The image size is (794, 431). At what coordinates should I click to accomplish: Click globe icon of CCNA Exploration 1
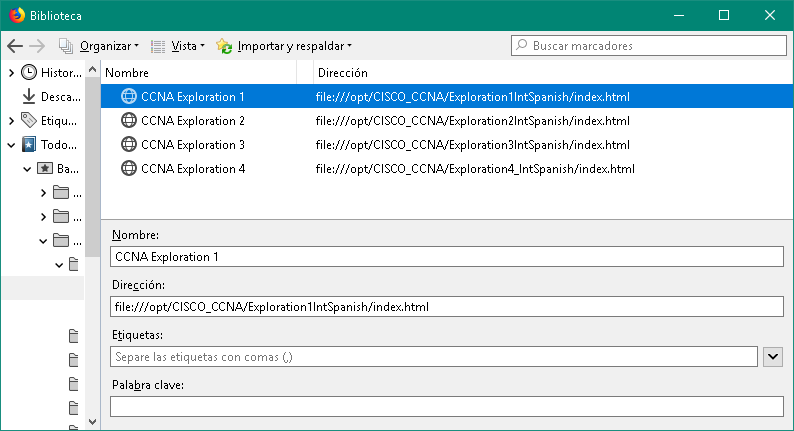pyautogui.click(x=129, y=96)
